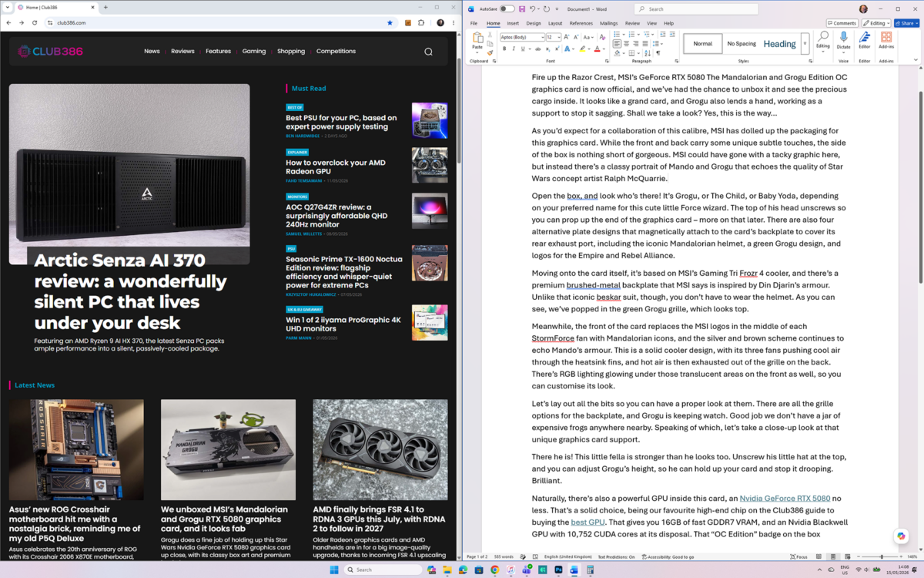This screenshot has height=578, width=924.
Task: Click the Sort A-Z icon
Action: 648,53
